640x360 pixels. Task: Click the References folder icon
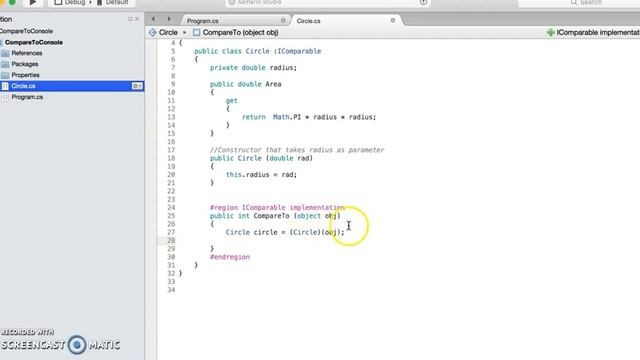[5, 53]
